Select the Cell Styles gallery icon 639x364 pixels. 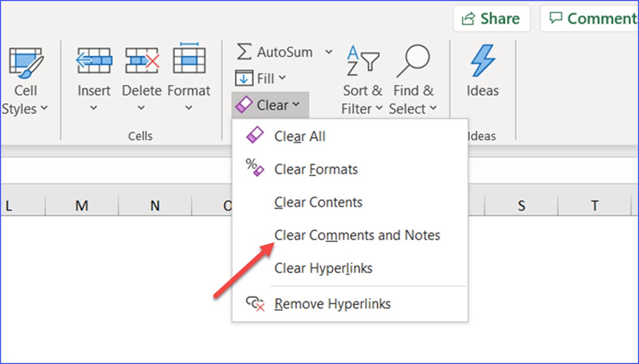pyautogui.click(x=25, y=59)
